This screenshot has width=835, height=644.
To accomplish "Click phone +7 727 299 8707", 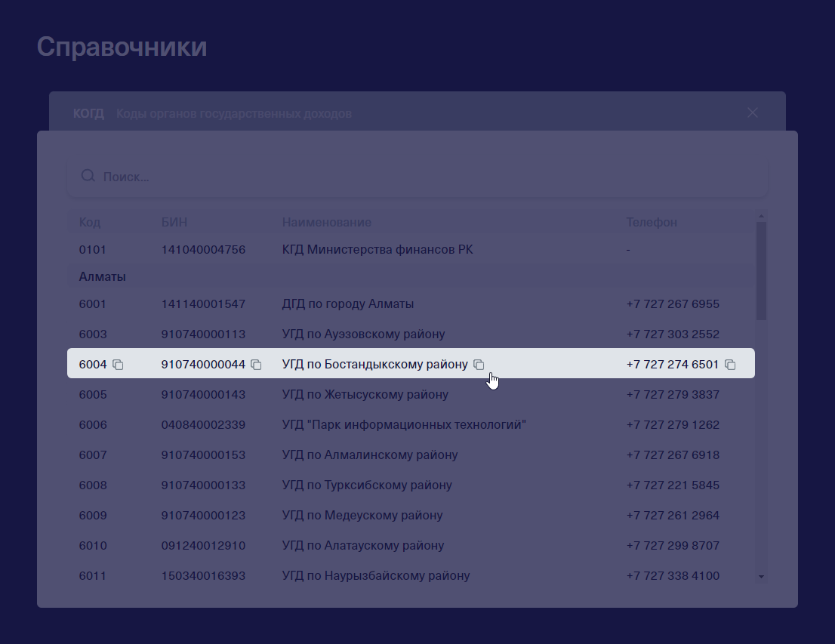I will pos(673,545).
